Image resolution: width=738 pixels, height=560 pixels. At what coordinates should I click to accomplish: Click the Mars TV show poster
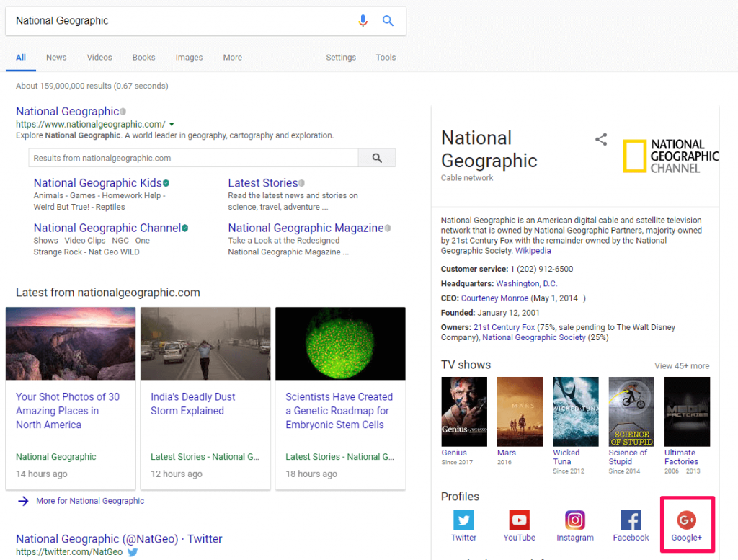[520, 412]
